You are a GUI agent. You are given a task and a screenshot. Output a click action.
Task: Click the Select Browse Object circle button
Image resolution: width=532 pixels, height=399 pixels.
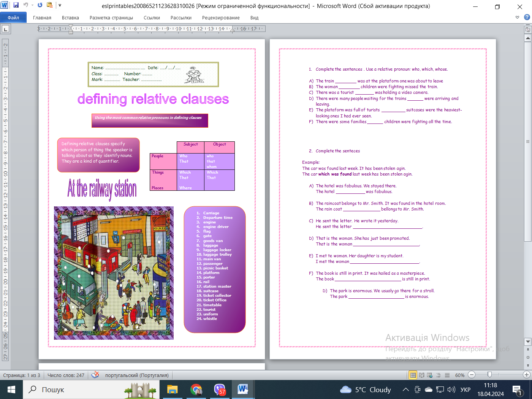(528, 357)
